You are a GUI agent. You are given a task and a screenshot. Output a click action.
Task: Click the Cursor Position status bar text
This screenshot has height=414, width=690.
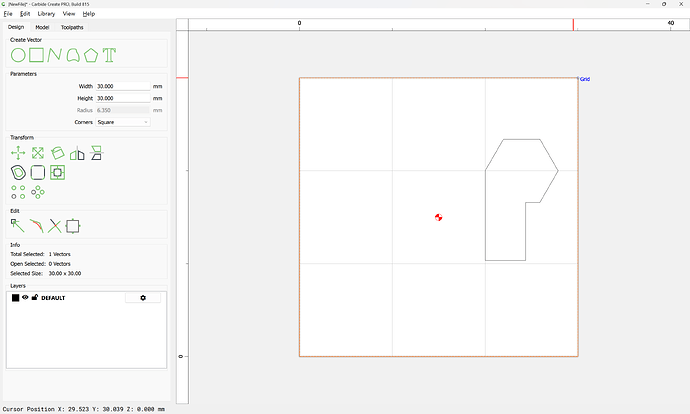point(84,409)
